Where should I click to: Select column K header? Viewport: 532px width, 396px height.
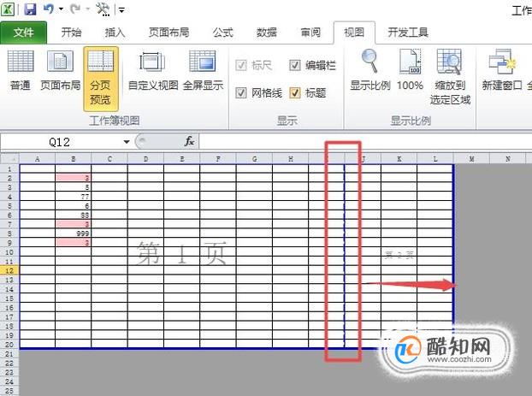[399, 158]
